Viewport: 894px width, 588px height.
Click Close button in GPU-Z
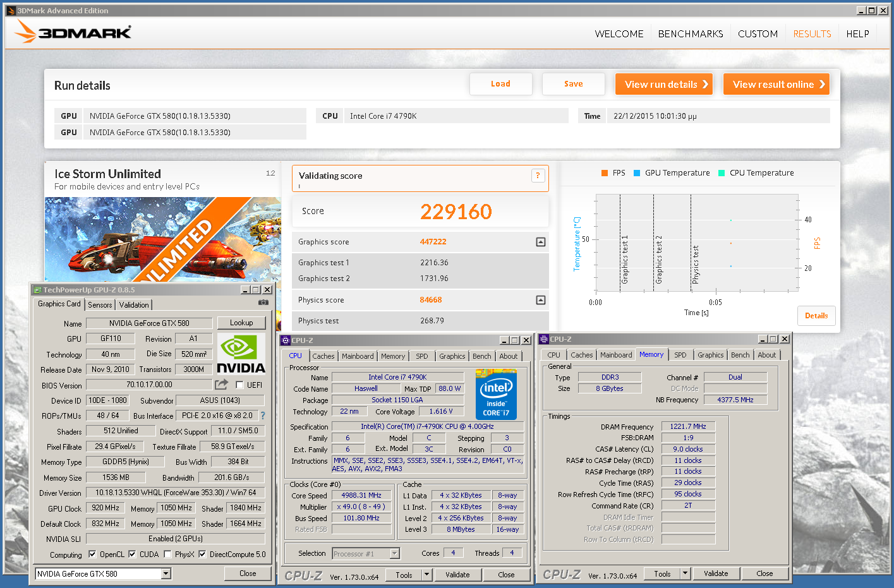pos(248,573)
